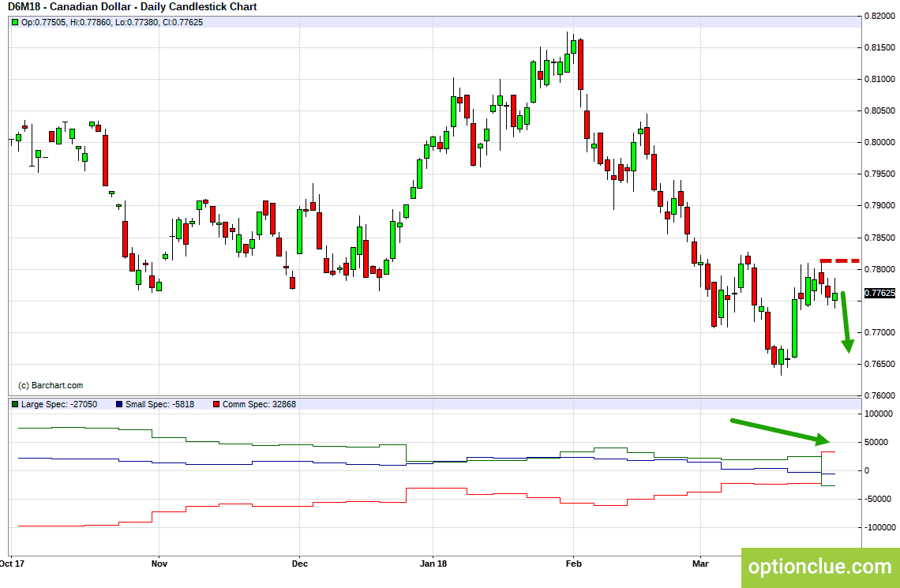
Task: Click the 0.76000 price axis label
Action: (x=879, y=395)
